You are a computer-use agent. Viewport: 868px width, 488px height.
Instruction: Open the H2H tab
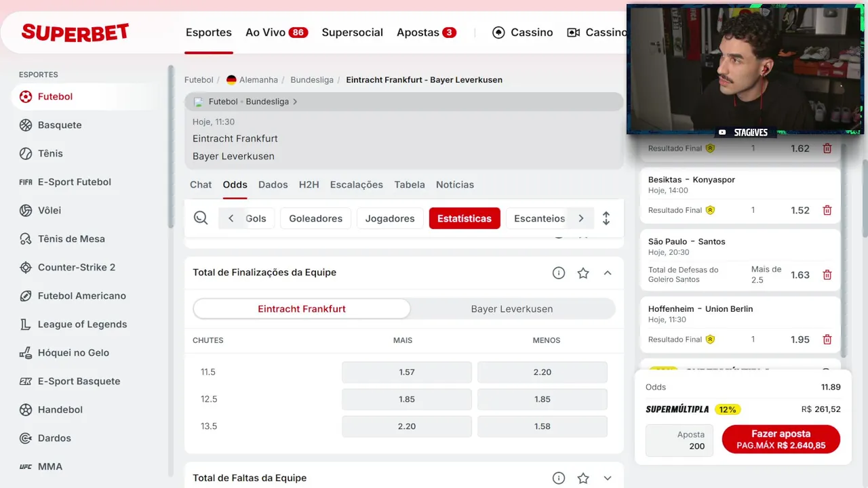click(309, 184)
